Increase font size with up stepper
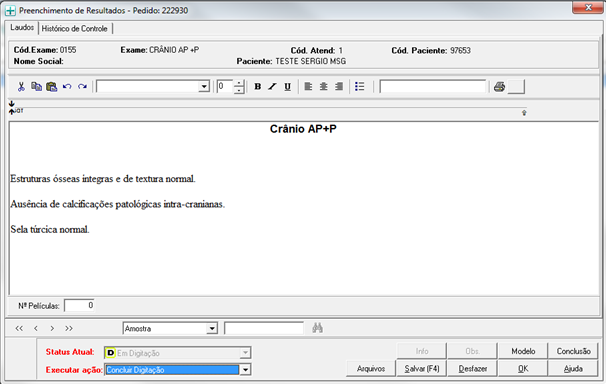The height and width of the screenshot is (384, 606). pyautogui.click(x=239, y=83)
